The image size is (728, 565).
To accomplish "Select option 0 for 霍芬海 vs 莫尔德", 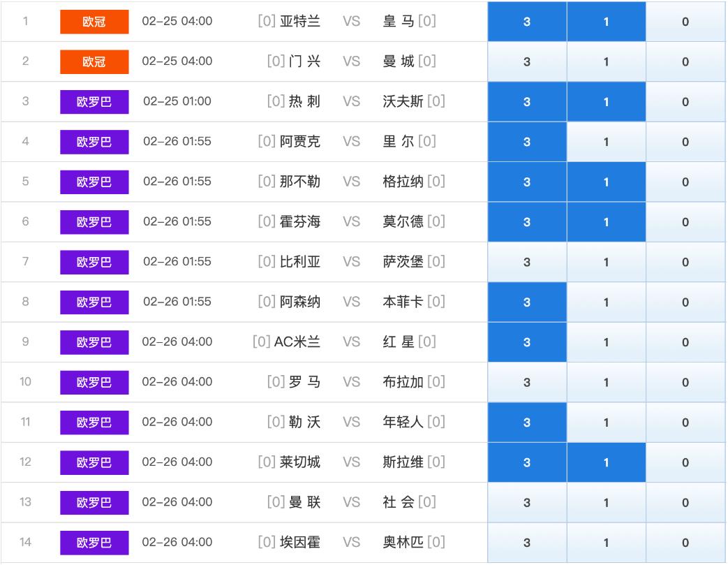I will [x=685, y=221].
